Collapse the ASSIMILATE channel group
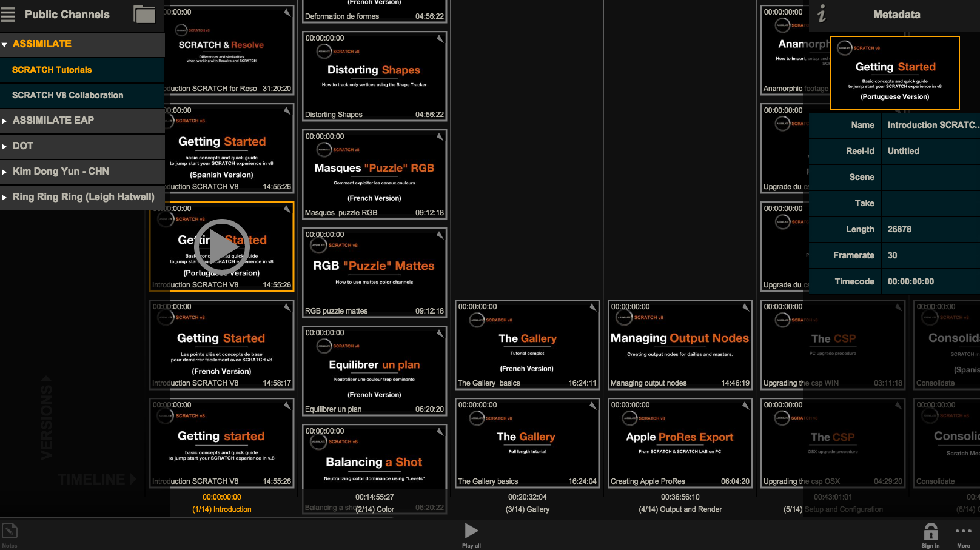 pyautogui.click(x=4, y=44)
